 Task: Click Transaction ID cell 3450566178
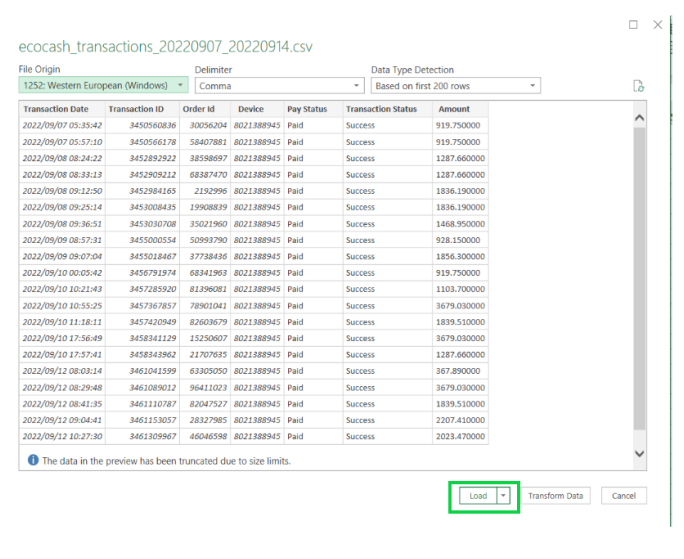pos(142,142)
